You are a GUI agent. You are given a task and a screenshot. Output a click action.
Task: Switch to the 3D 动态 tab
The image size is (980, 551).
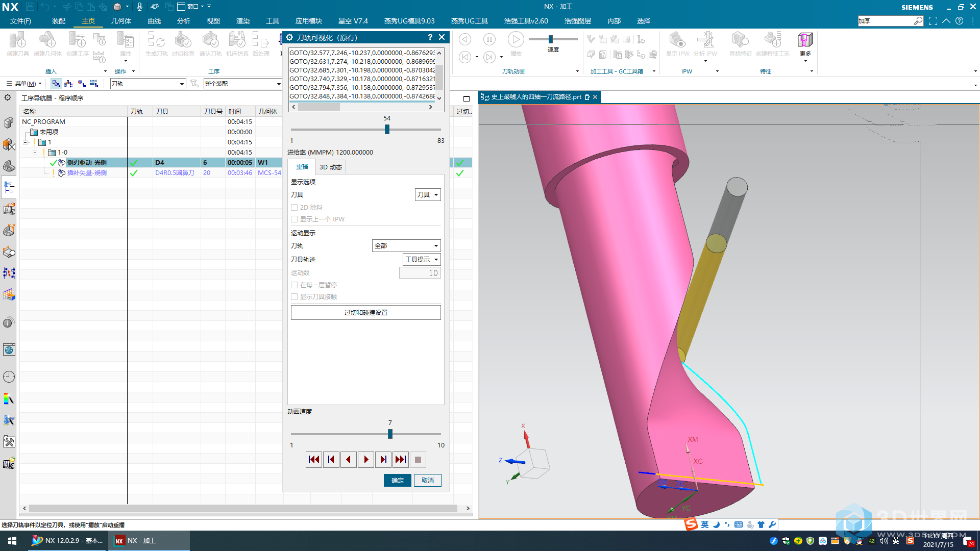[331, 167]
